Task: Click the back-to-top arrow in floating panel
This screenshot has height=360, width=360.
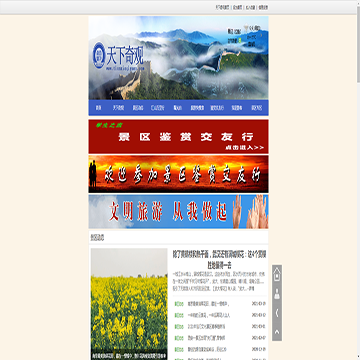Action: (277, 332)
